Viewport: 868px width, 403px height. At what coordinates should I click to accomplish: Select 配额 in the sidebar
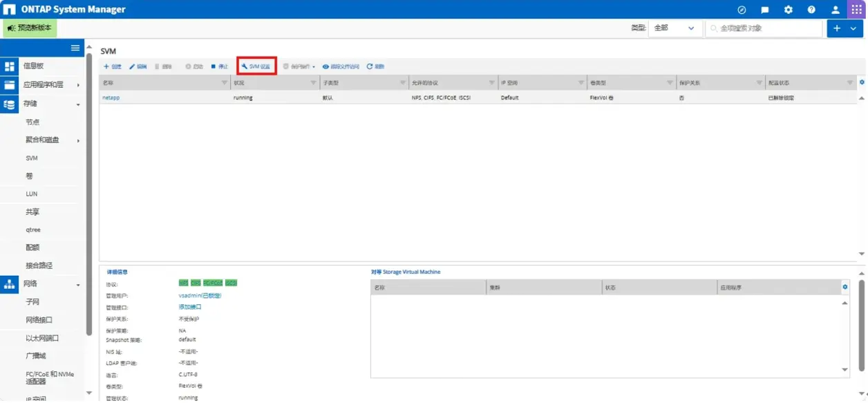pos(32,247)
